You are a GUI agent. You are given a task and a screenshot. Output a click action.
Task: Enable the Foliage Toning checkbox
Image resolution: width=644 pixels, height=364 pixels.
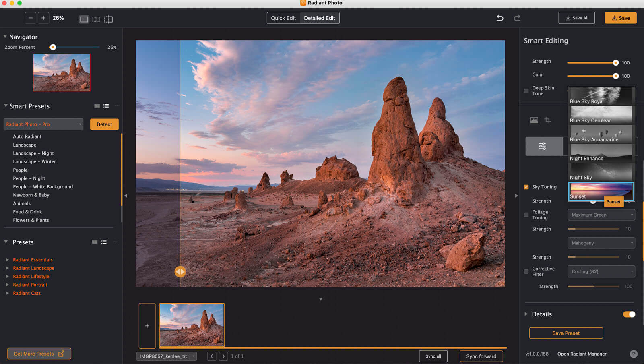point(526,215)
